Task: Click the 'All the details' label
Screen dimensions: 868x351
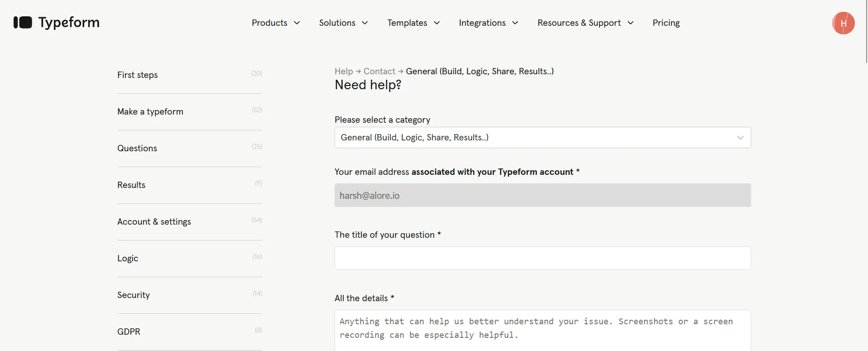Action: point(364,298)
